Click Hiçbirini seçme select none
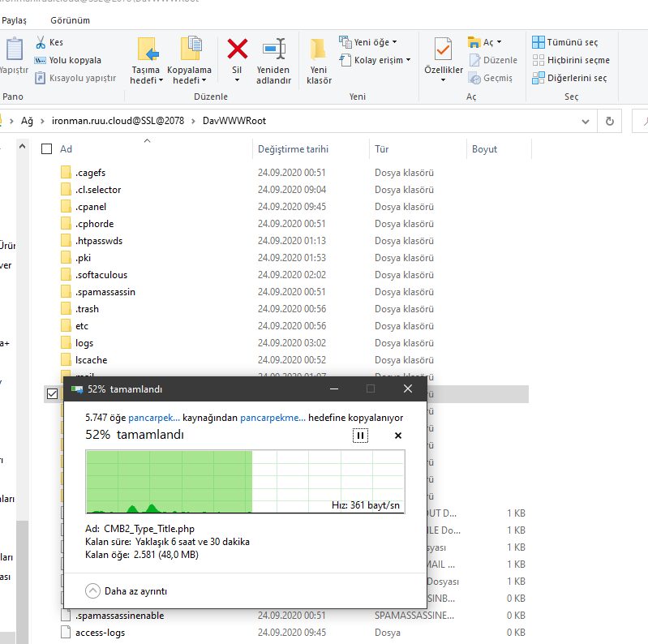This screenshot has height=644, width=648. [x=571, y=60]
